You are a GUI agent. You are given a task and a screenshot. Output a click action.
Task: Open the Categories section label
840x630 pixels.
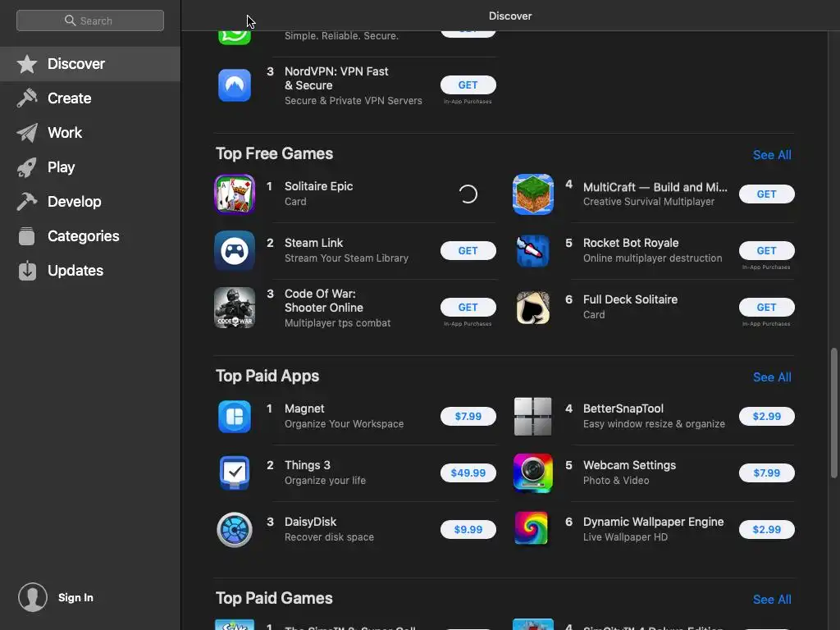click(84, 236)
